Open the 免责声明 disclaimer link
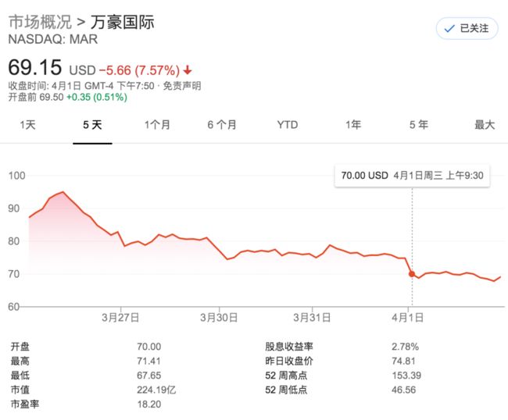508x420 pixels. click(x=182, y=86)
